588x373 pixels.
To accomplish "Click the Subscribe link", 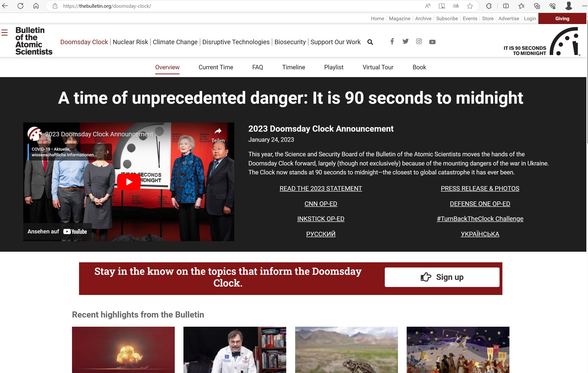I will [447, 19].
